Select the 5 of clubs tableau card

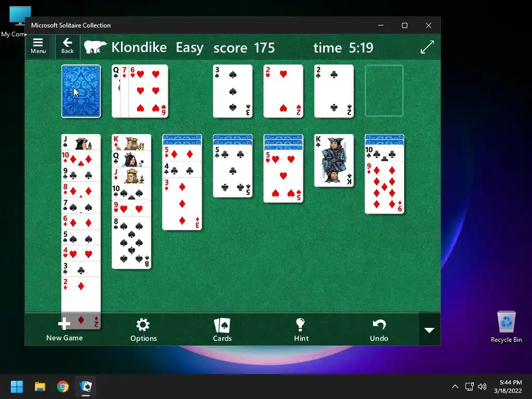tap(233, 171)
